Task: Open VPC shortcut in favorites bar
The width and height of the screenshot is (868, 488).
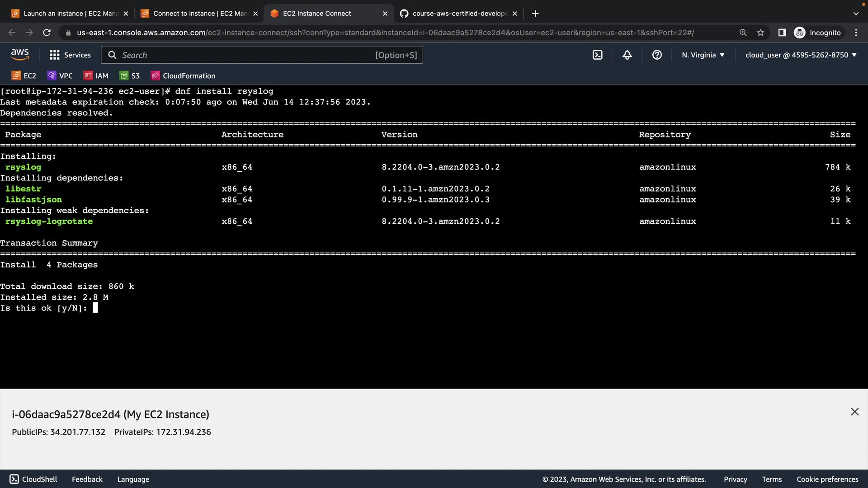Action: (x=60, y=76)
